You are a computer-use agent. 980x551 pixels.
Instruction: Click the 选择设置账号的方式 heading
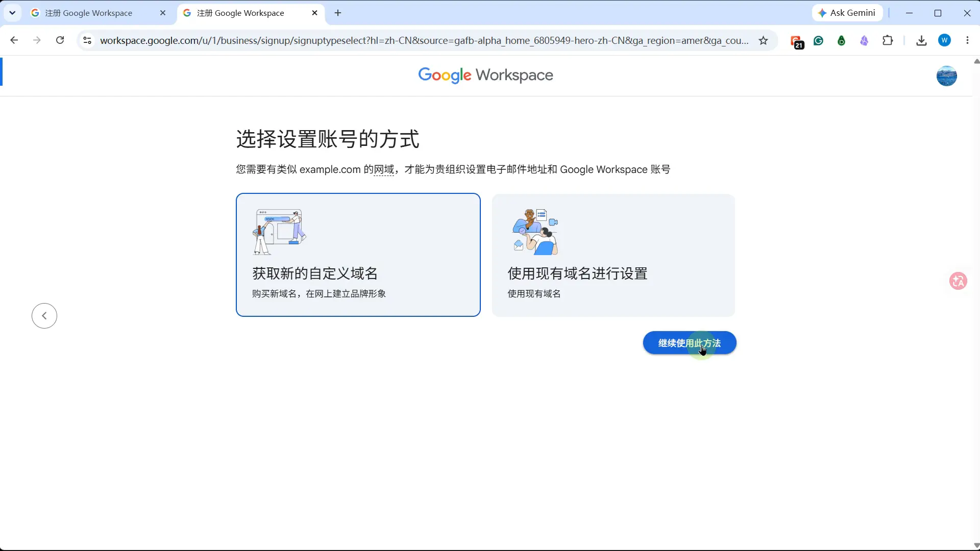click(328, 139)
